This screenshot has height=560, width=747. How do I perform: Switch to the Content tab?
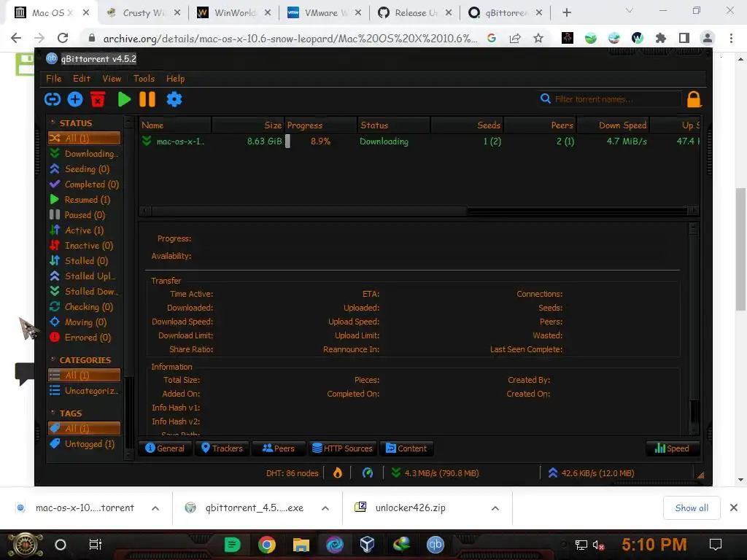406,448
